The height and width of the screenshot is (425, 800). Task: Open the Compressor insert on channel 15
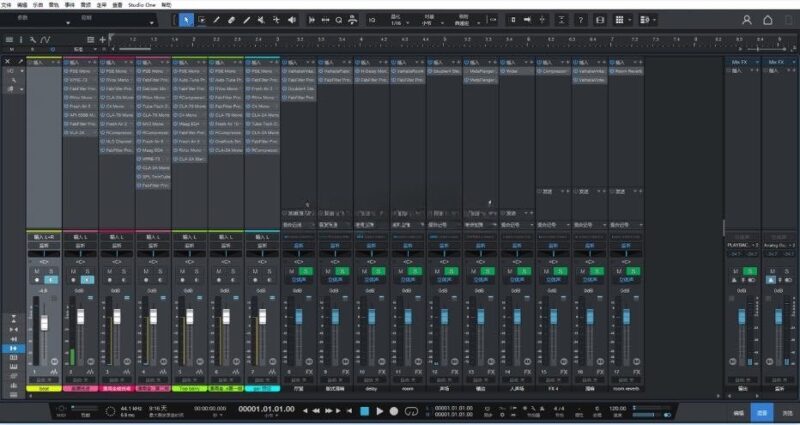(554, 71)
